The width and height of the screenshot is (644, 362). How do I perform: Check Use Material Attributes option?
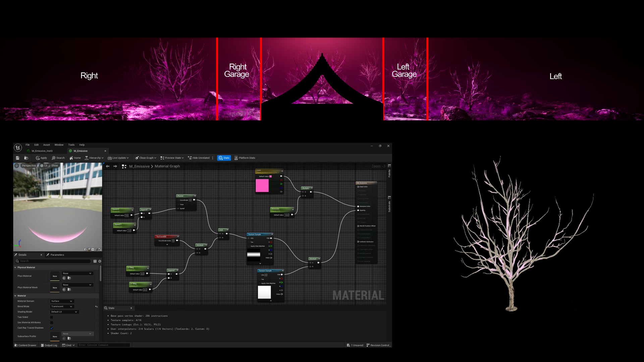52,322
